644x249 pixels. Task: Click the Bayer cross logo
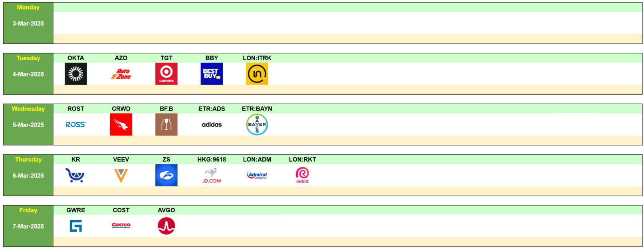point(257,125)
